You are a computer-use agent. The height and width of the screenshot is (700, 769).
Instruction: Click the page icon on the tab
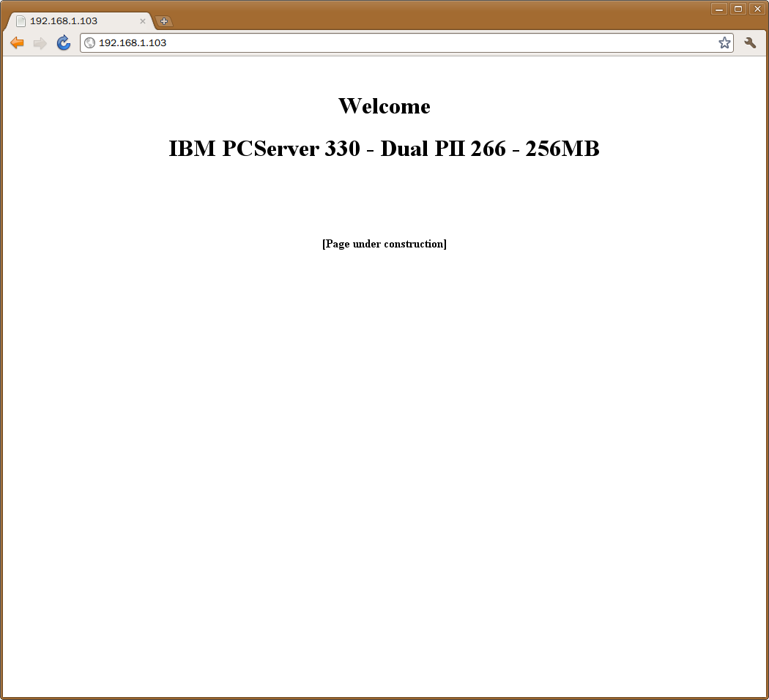21,21
